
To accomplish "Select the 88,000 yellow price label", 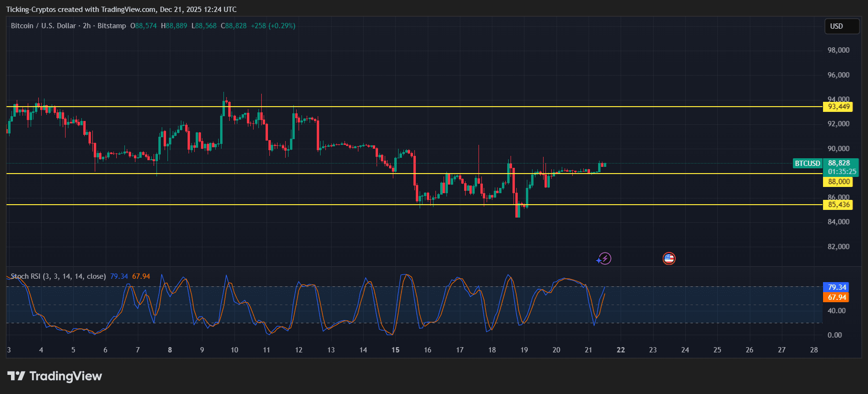I will click(x=839, y=182).
